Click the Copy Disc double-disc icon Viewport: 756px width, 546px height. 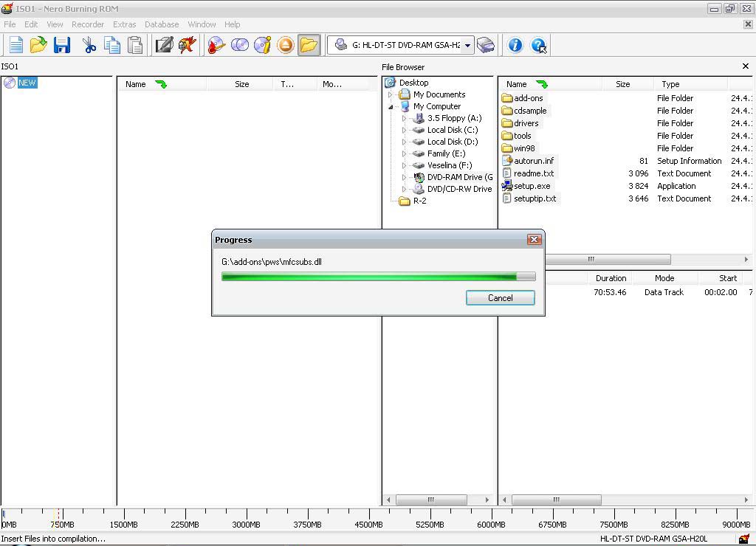tap(240, 45)
